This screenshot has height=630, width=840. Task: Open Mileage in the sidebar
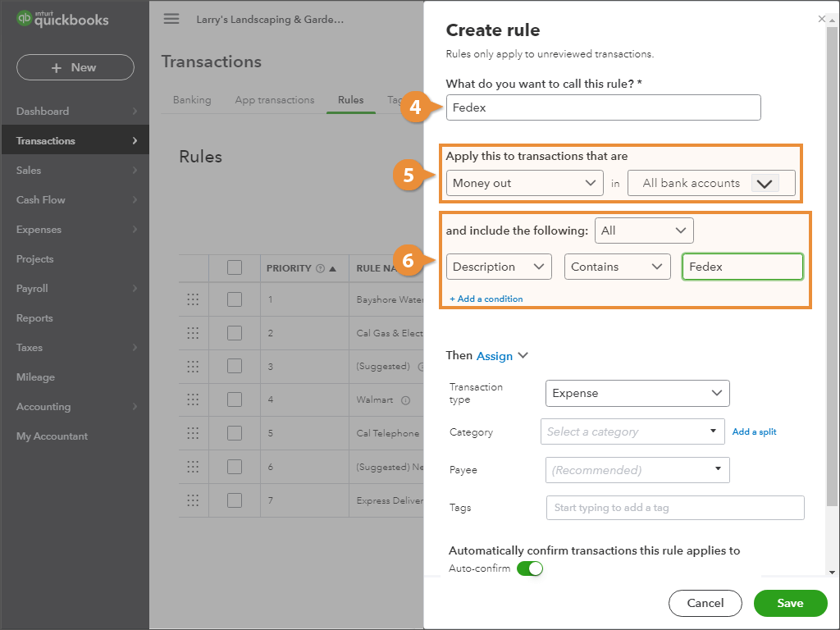pyautogui.click(x=75, y=377)
